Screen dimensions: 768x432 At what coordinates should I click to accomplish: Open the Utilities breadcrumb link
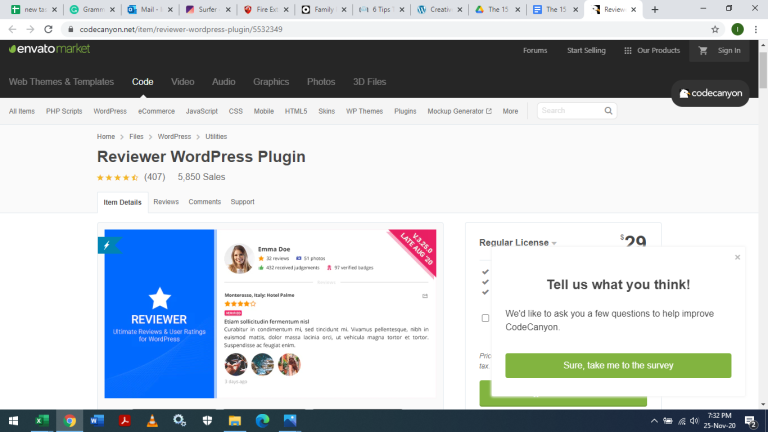[x=216, y=137]
